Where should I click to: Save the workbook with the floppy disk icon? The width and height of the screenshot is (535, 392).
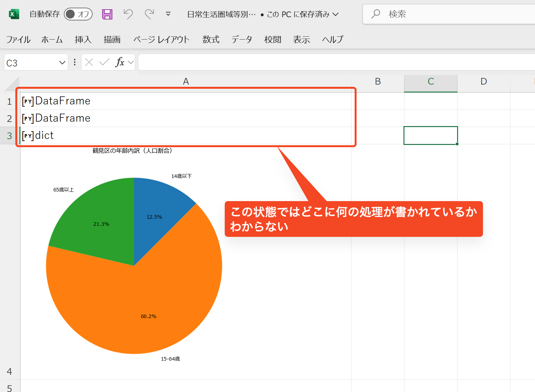pos(107,14)
